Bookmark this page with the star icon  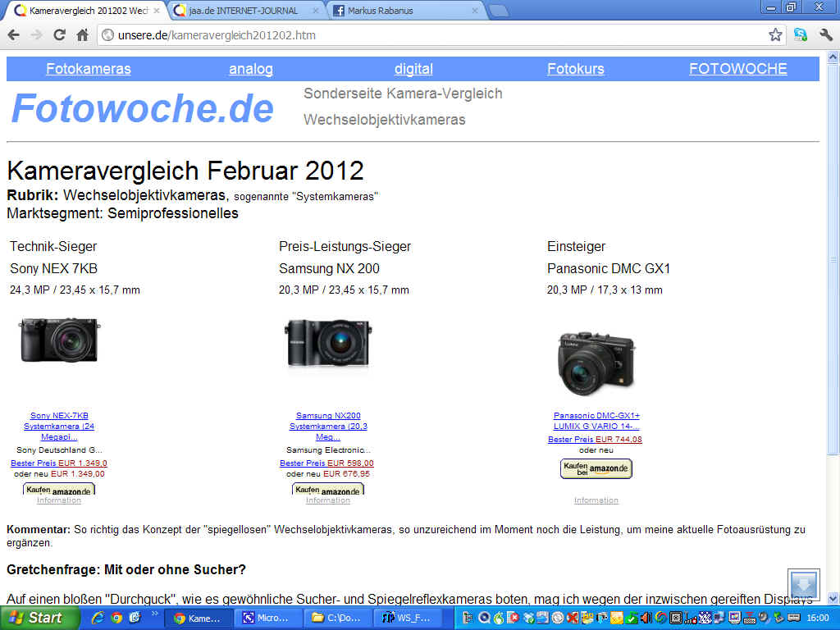pos(775,35)
